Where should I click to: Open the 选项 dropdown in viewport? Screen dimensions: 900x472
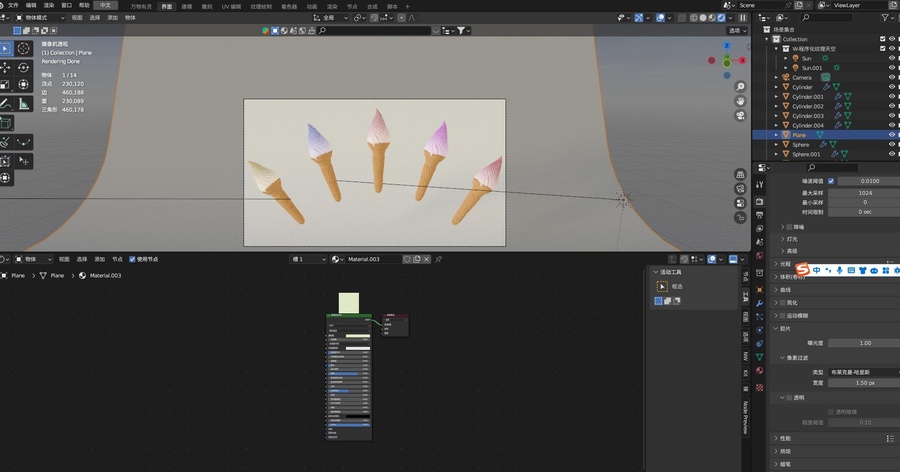coord(737,30)
